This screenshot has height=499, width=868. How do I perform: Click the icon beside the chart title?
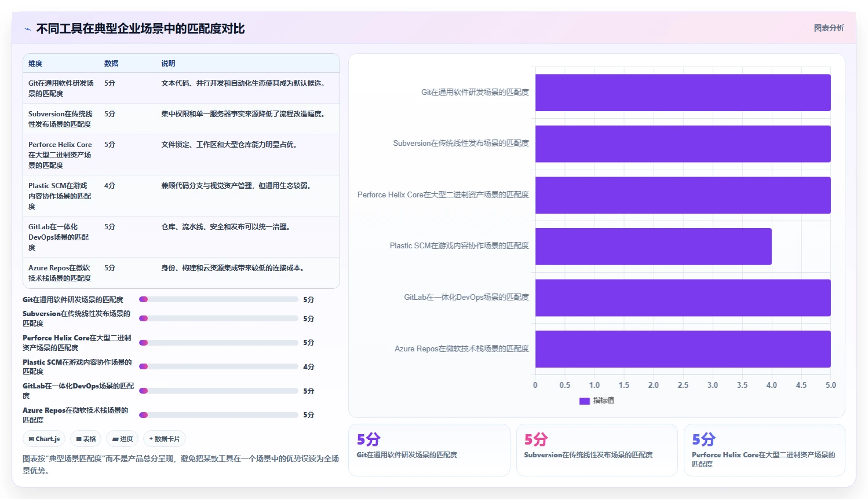[x=27, y=29]
